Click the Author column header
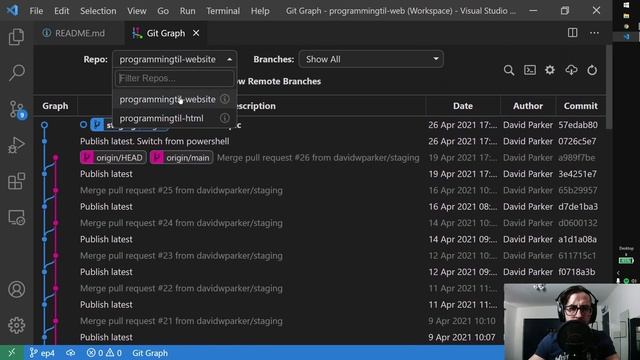Image resolution: width=640 pixels, height=360 pixels. click(528, 106)
